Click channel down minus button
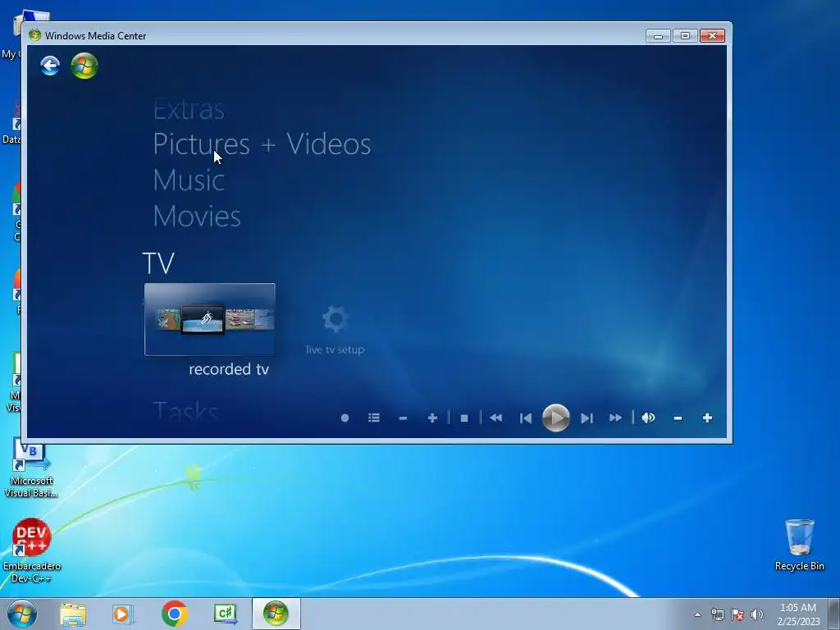The height and width of the screenshot is (630, 840). click(x=403, y=418)
